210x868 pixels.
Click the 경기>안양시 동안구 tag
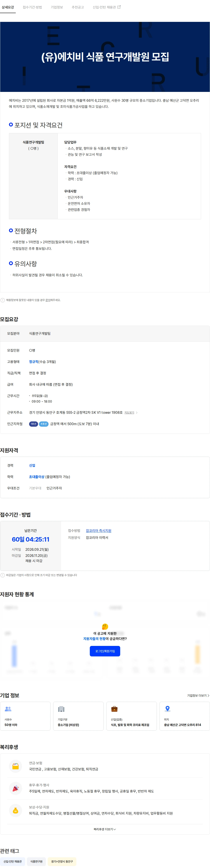tap(62, 862)
